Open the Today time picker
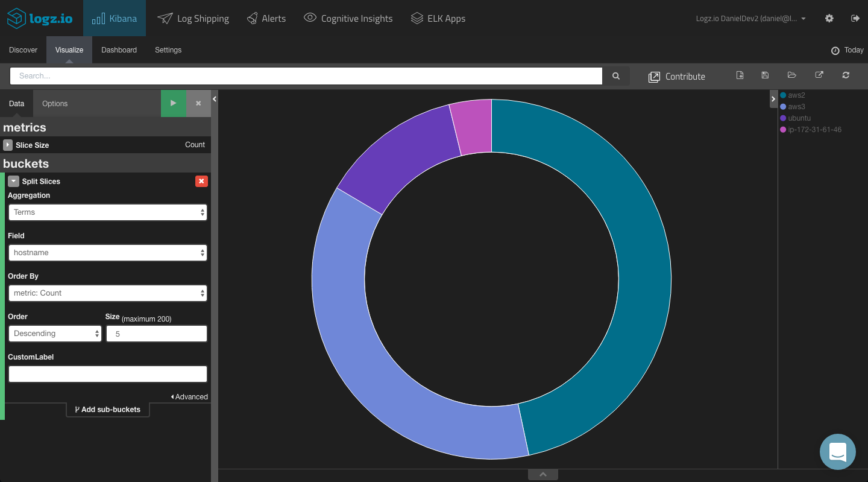This screenshot has width=868, height=482. pos(847,50)
